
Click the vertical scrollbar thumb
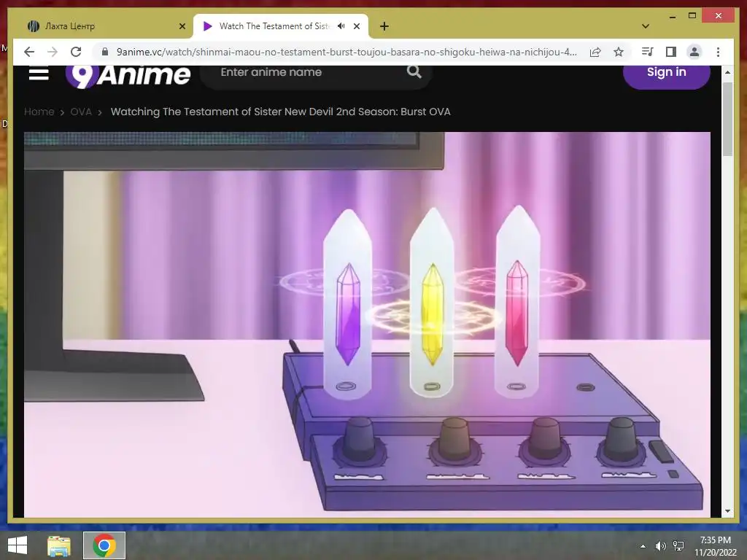pyautogui.click(x=727, y=119)
